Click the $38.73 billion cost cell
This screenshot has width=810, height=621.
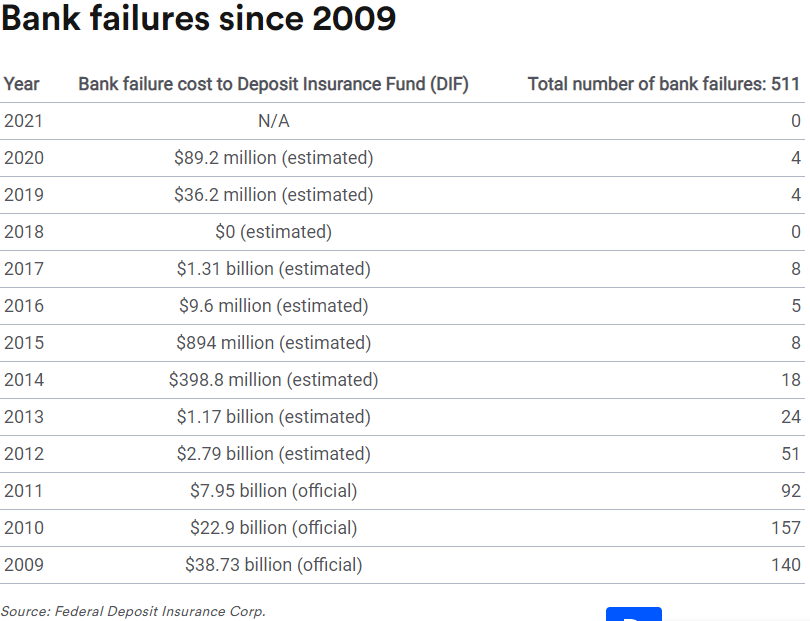[x=273, y=565]
